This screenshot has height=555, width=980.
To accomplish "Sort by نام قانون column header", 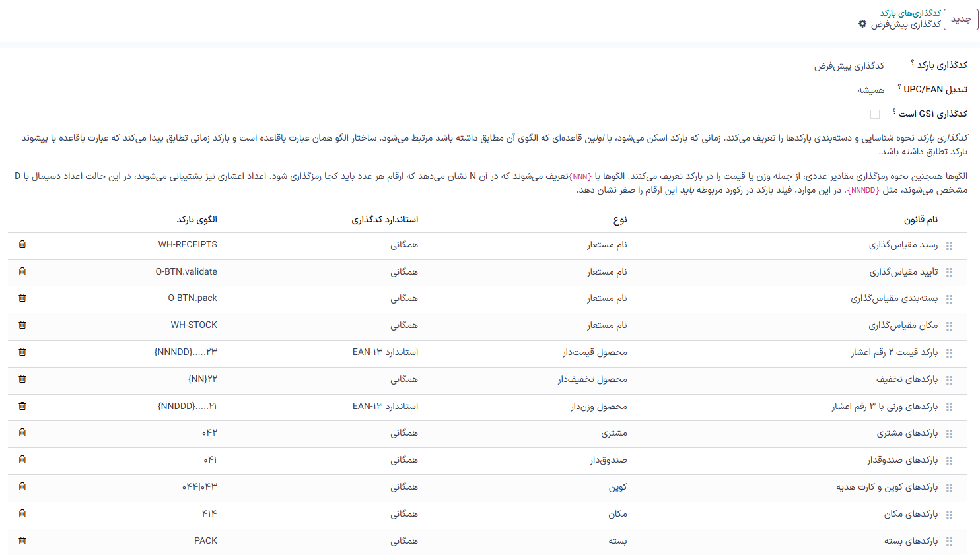I will (921, 220).
